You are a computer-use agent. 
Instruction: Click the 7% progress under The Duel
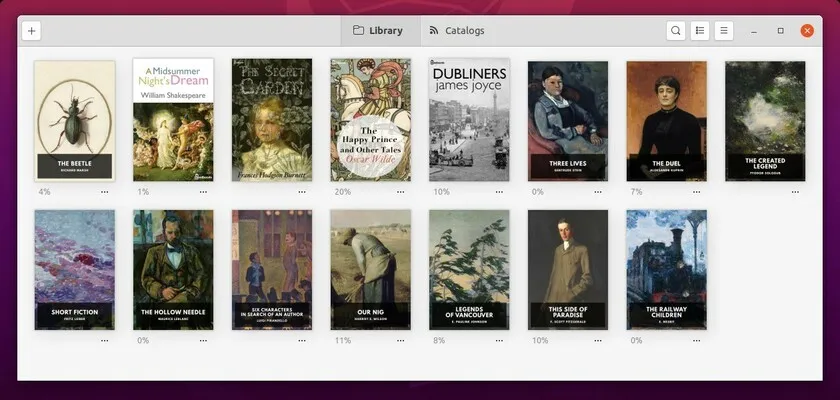pyautogui.click(x=636, y=192)
